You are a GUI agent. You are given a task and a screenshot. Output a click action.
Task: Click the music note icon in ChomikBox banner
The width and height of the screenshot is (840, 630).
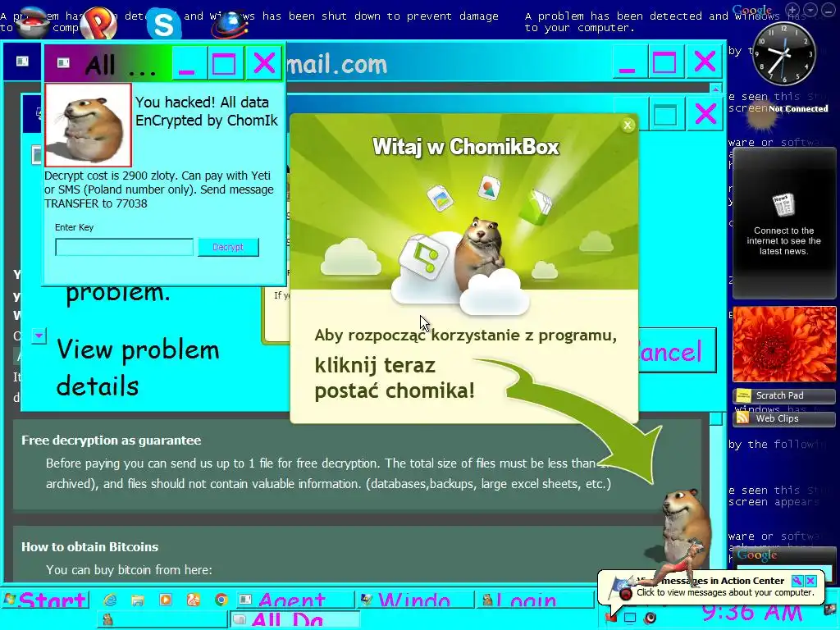(423, 258)
